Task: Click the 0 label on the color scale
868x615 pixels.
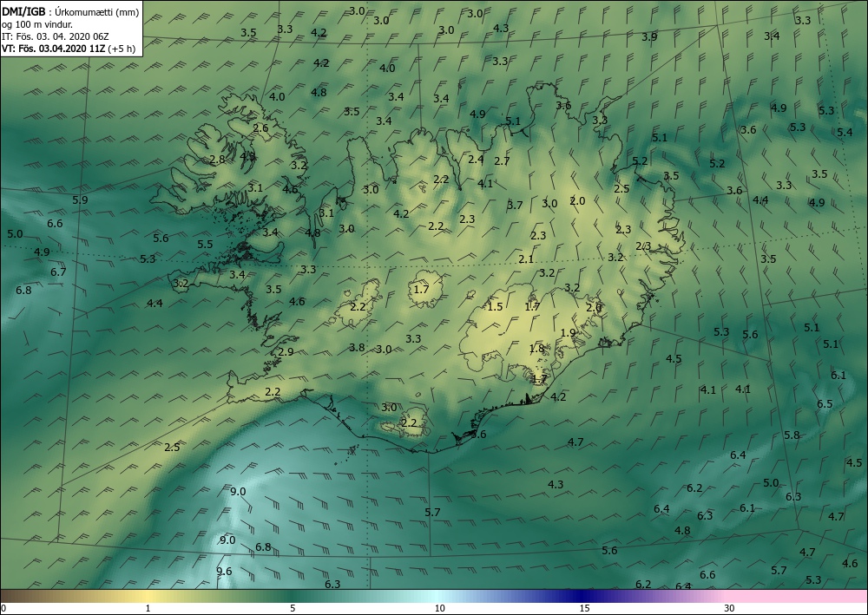Action: point(3,608)
